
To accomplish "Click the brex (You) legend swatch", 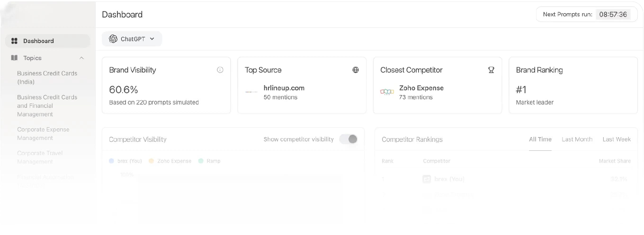I will [112, 161].
